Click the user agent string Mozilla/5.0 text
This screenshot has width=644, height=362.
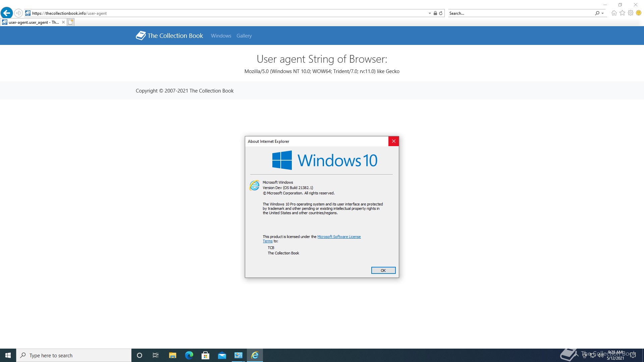pyautogui.click(x=322, y=71)
